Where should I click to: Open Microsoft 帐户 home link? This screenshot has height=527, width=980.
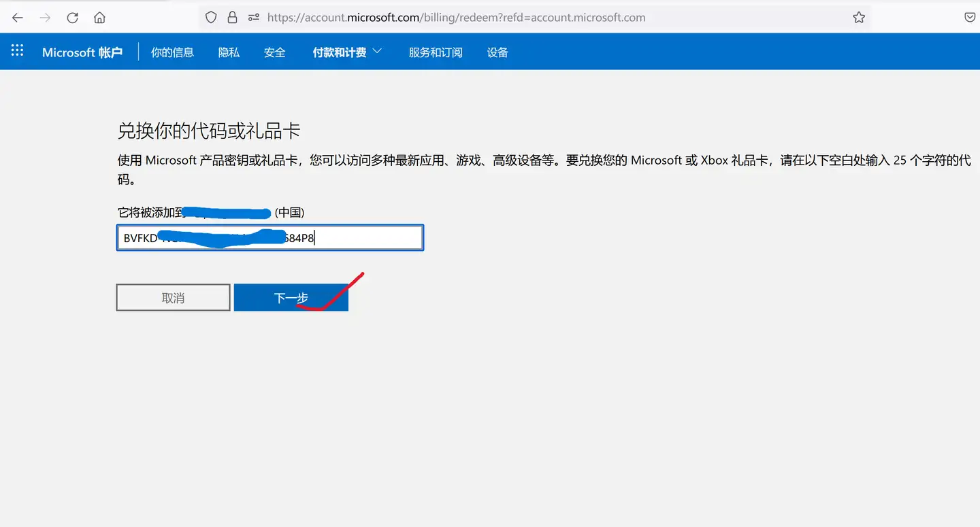click(82, 52)
